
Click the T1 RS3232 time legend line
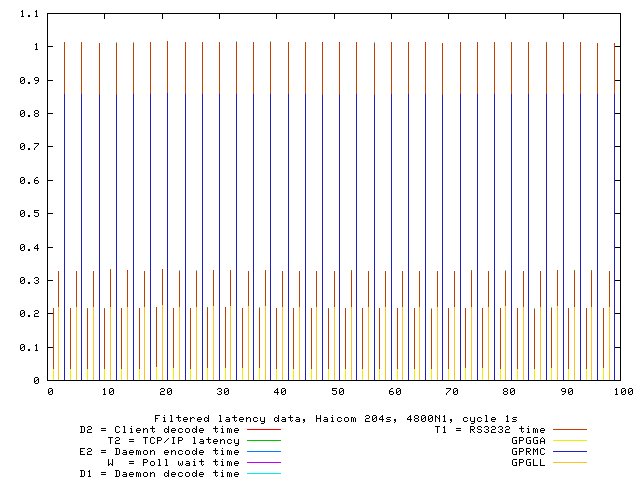tap(567, 429)
